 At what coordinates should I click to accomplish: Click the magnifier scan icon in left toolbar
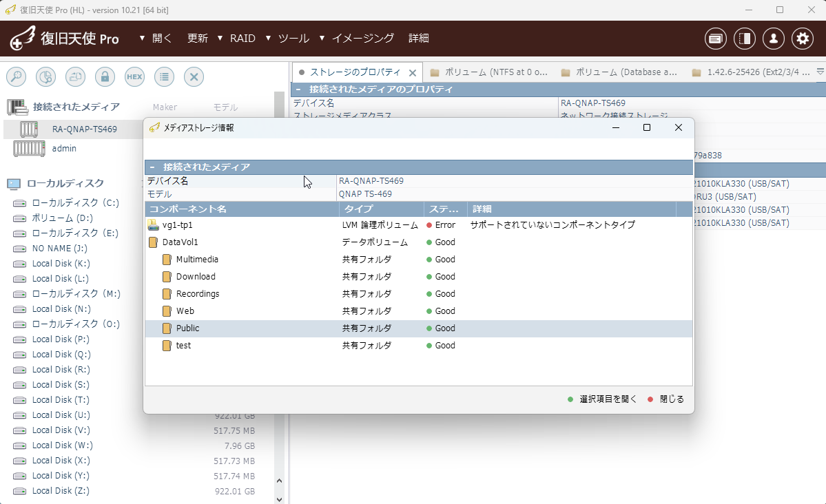(17, 77)
